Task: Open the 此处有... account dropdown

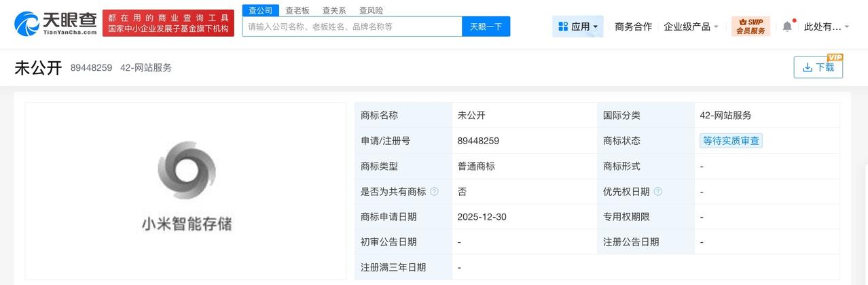Action: (827, 27)
